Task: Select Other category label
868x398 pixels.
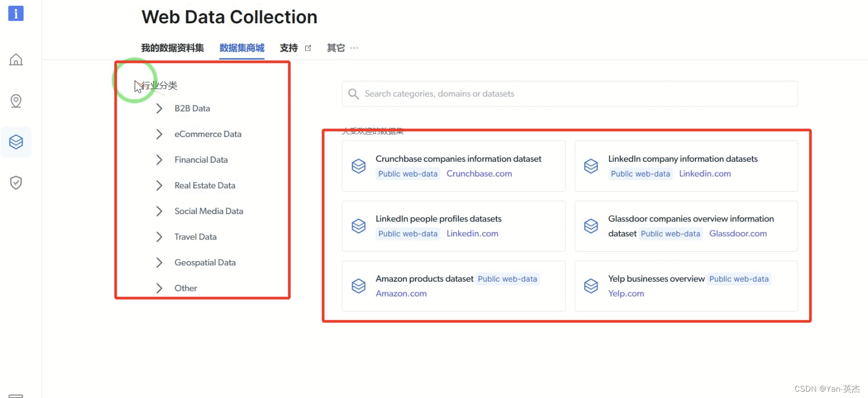Action: click(x=186, y=288)
